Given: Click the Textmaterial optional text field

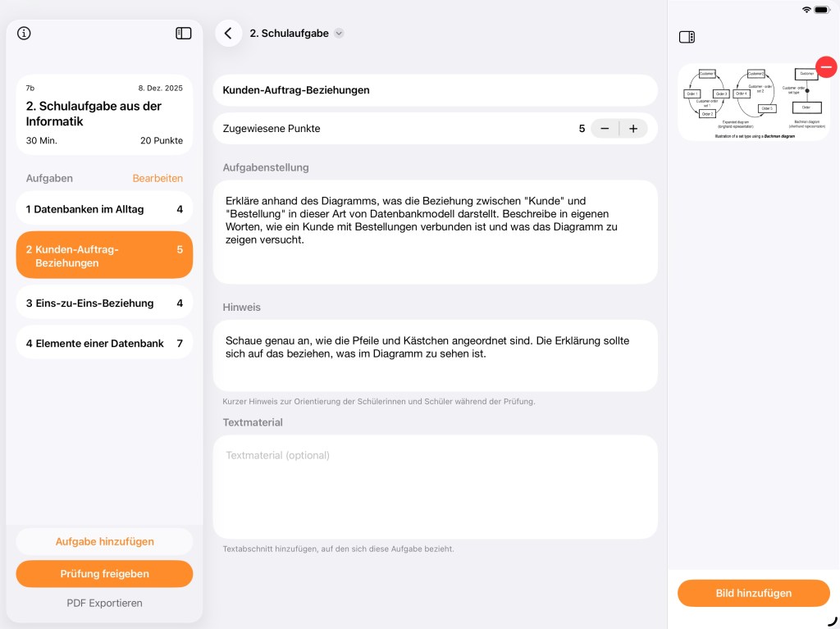Looking at the screenshot, I should (435, 486).
